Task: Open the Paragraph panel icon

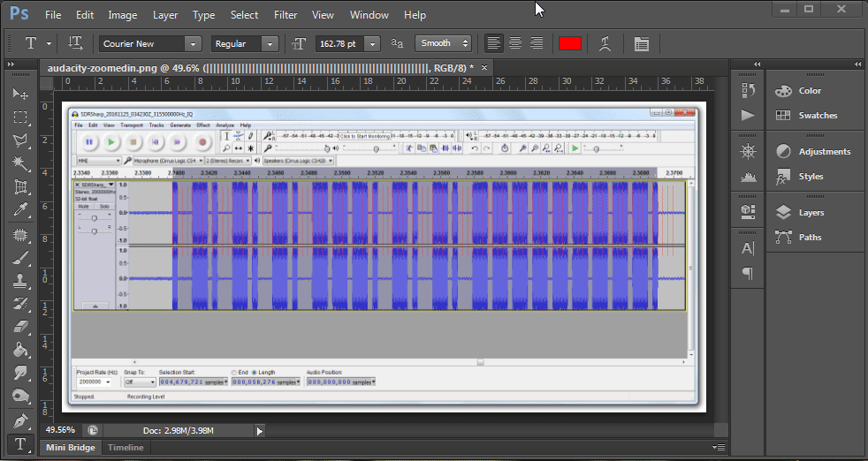Action: (x=748, y=274)
